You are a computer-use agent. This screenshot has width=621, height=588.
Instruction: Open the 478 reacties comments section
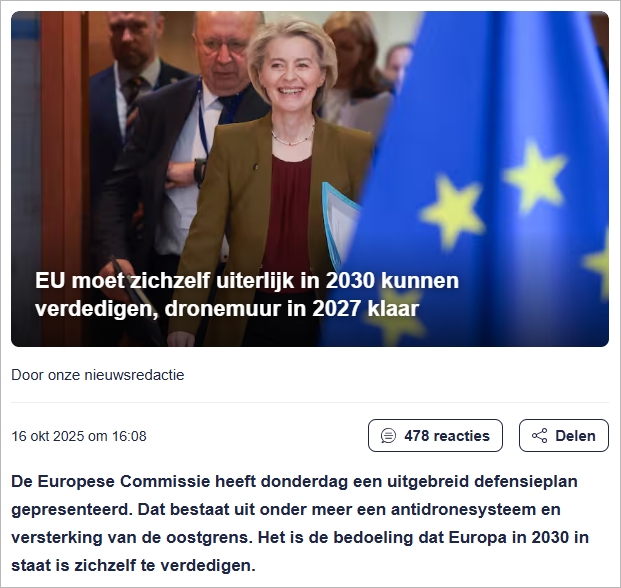pyautogui.click(x=435, y=436)
